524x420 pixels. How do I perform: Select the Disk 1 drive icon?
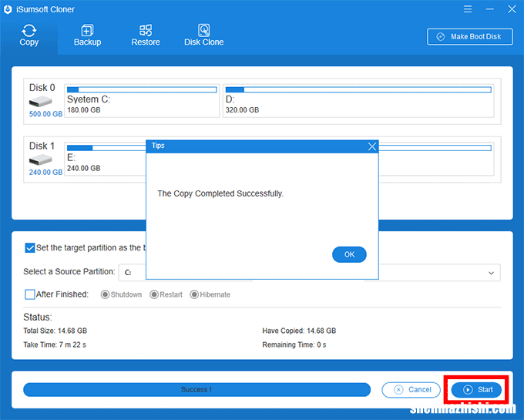coord(40,160)
